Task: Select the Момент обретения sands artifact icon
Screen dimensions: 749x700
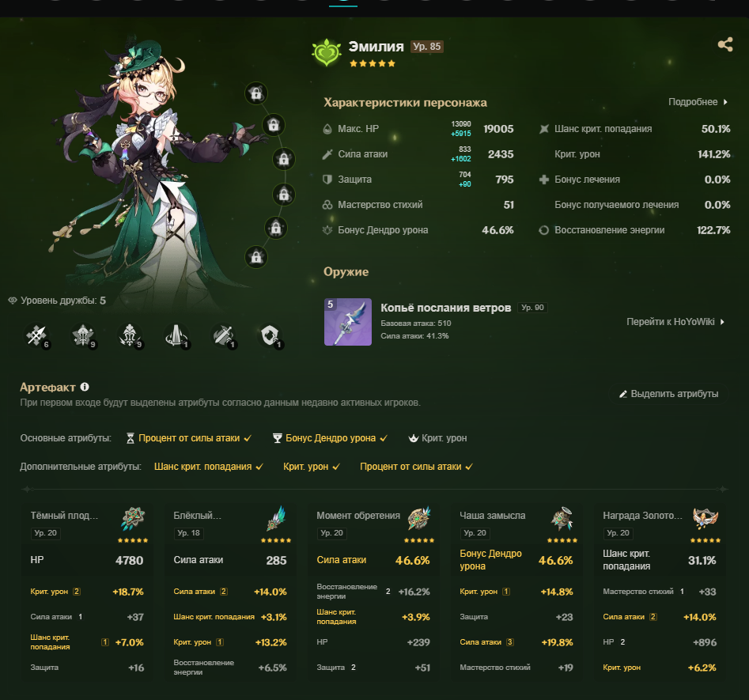Action: [419, 519]
